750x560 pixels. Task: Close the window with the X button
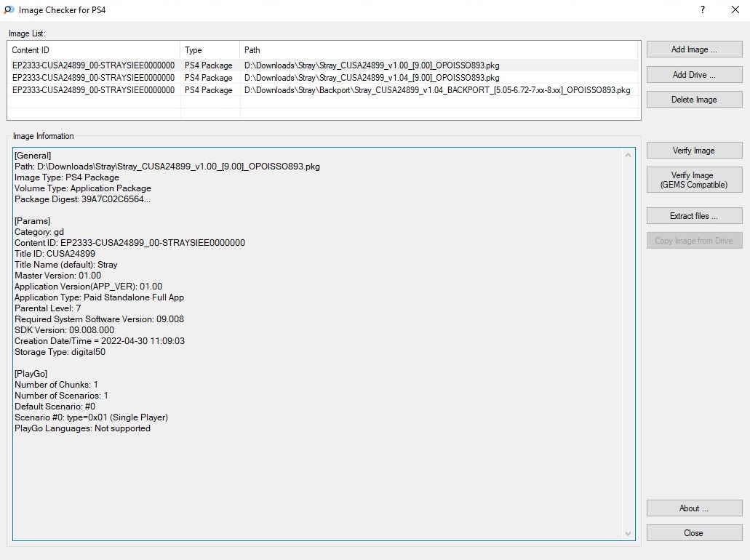(x=735, y=9)
